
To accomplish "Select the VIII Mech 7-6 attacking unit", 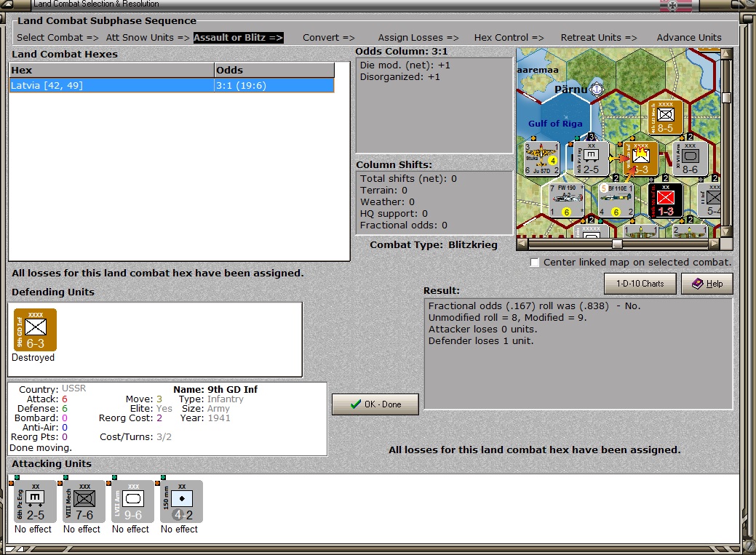I will pos(84,501).
